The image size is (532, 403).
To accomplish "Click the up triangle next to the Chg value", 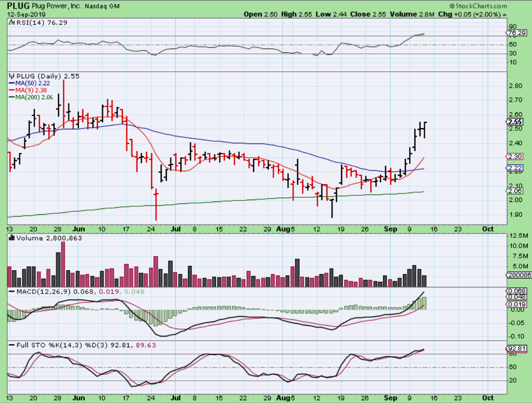I will tap(505, 15).
